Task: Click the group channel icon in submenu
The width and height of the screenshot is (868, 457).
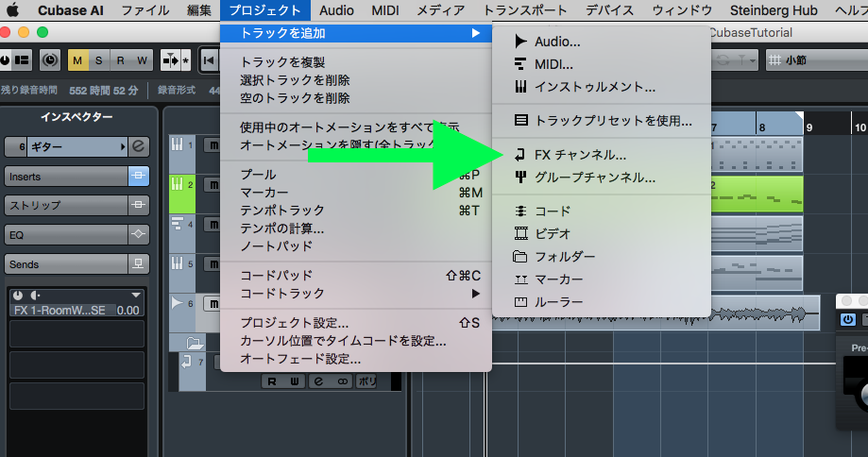Action: [x=520, y=178]
